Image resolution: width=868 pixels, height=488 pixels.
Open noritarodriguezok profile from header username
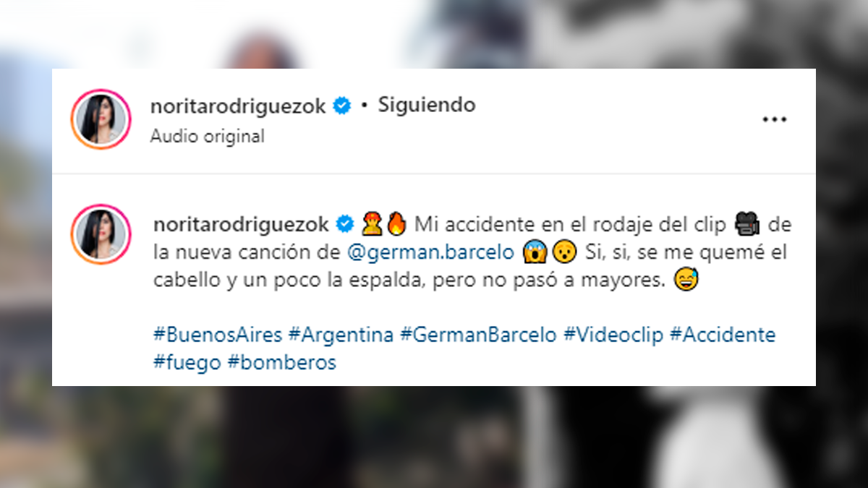click(239, 106)
